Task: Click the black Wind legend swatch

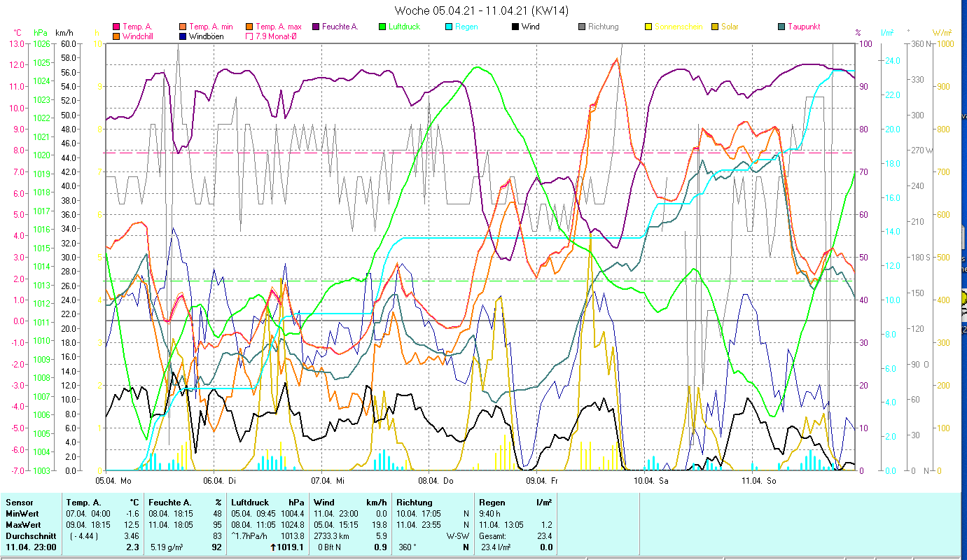Action: tap(515, 27)
